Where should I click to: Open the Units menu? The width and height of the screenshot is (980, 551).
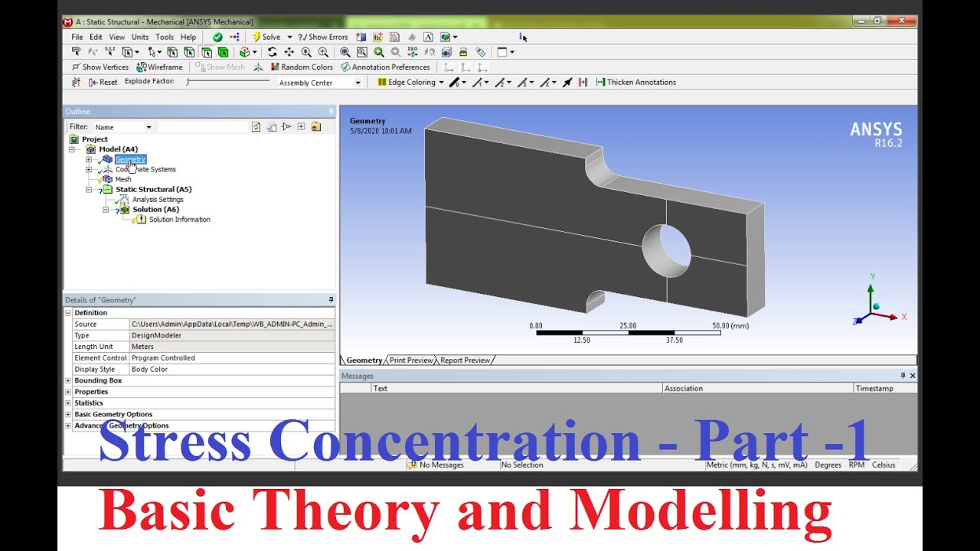coord(140,37)
